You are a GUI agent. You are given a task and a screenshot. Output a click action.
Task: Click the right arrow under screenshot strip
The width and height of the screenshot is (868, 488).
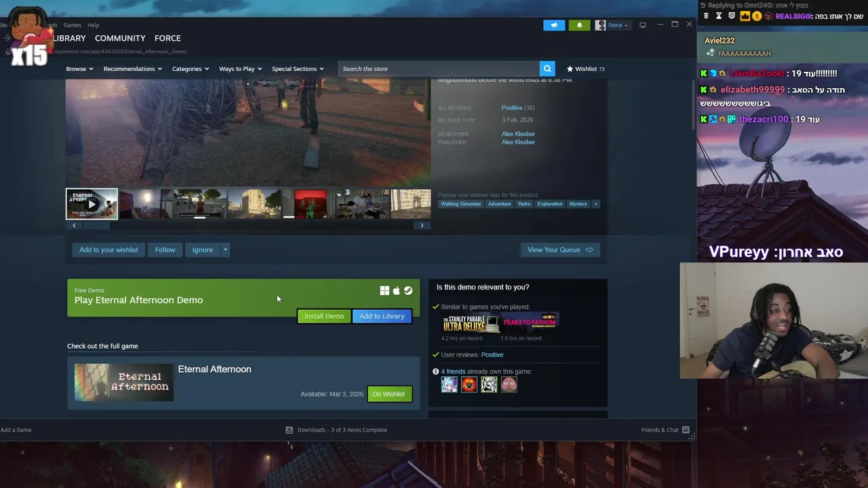tap(422, 225)
